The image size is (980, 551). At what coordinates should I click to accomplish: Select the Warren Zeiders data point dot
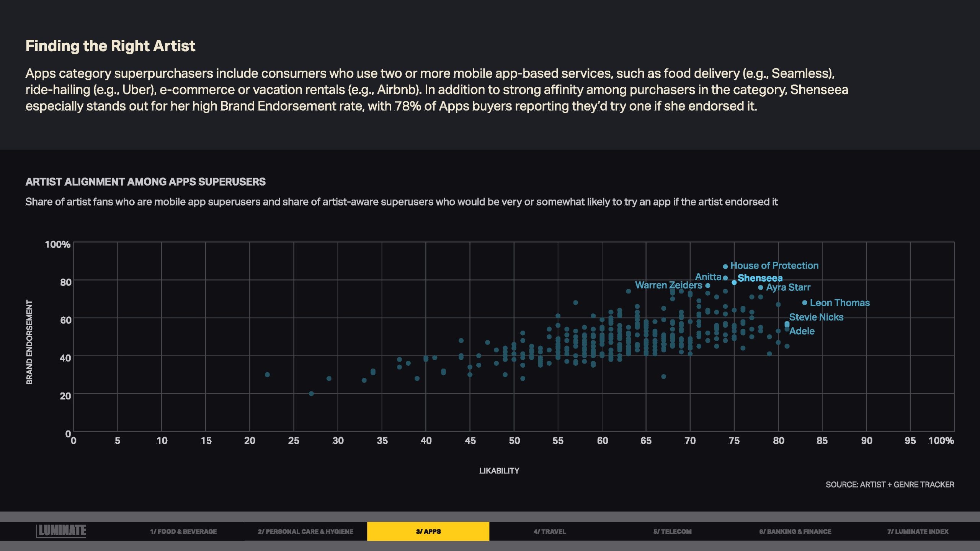click(x=708, y=285)
